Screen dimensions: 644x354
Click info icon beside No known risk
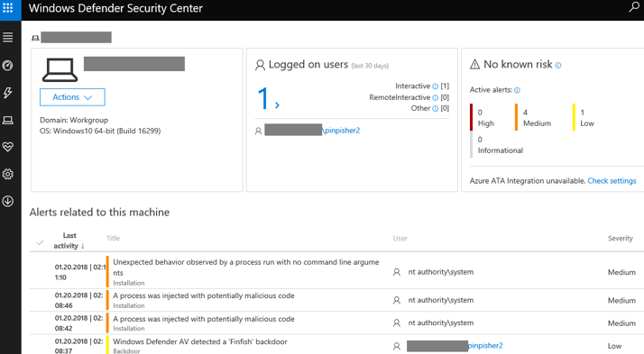click(558, 65)
